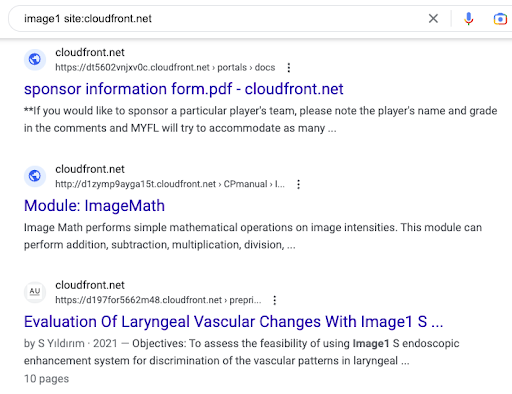Open the three-dot menu beside the dt5602vnjxv0c URL
Viewport: 512px width, 394px height.
pos(289,68)
